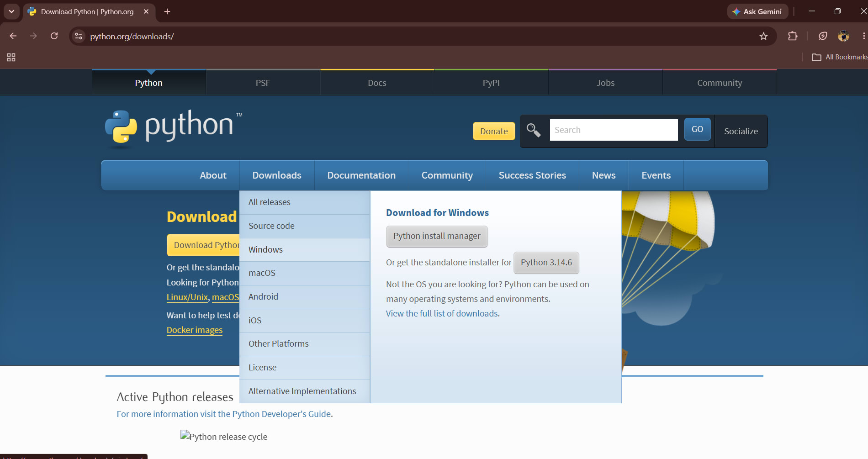Open the Community main navigation menu

pos(447,175)
